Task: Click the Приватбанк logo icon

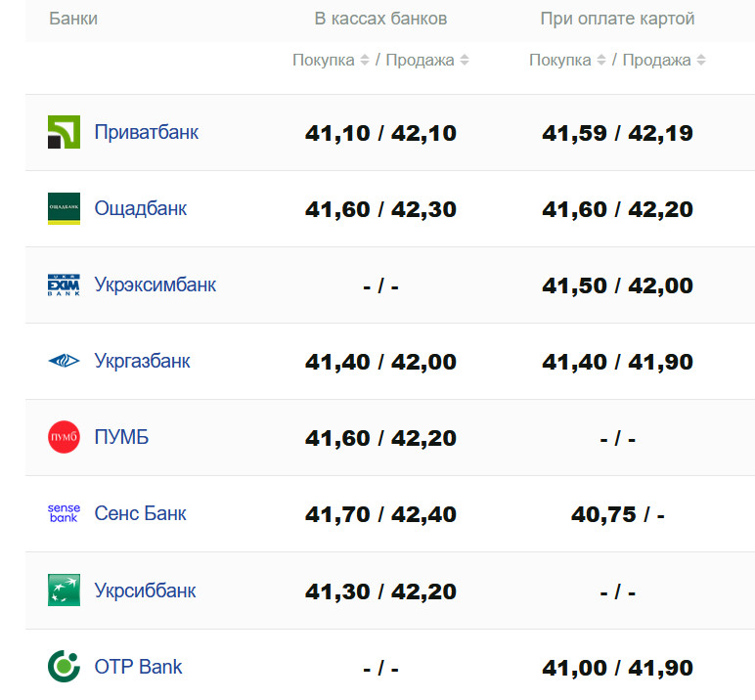Action: pos(64,132)
